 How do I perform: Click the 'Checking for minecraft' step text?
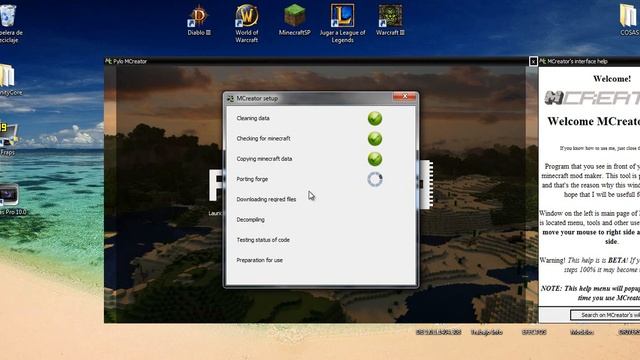(263, 139)
